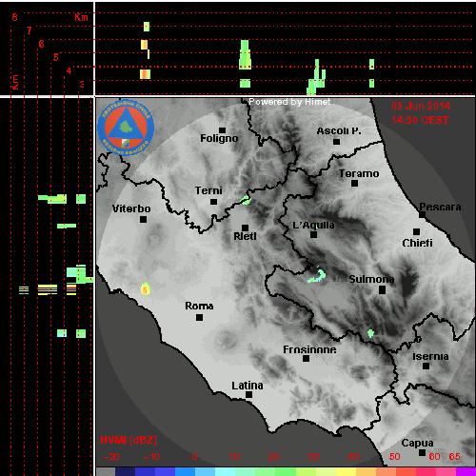This screenshot has width=476, height=476.
Task: Select the Chieti city marker square
Action: point(417,231)
